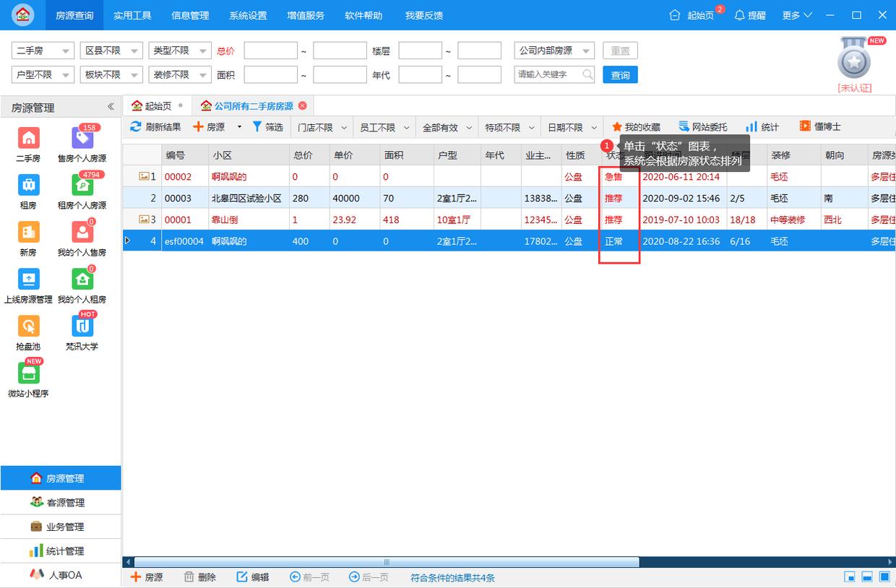The width and height of the screenshot is (896, 588).
Task: Open the 系统设置 menu
Action: (249, 14)
